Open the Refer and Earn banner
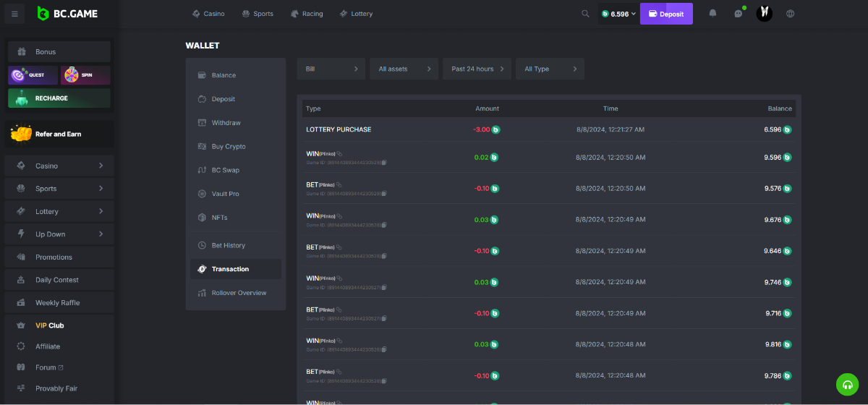 coord(59,134)
